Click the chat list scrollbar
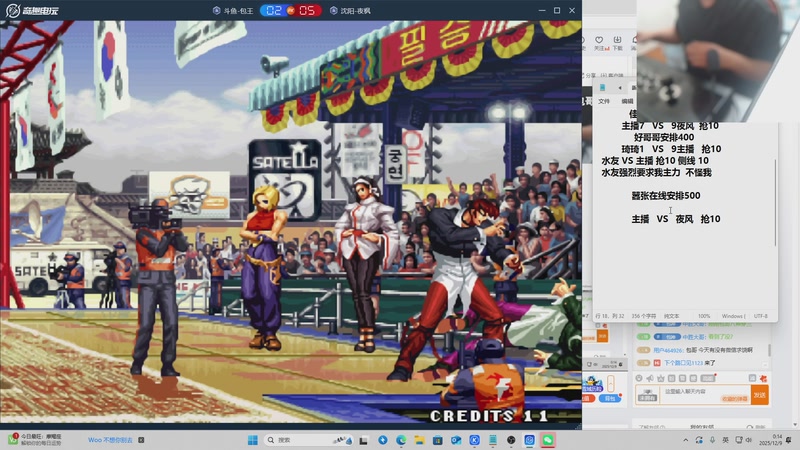The width and height of the screenshot is (800, 450). (x=769, y=351)
